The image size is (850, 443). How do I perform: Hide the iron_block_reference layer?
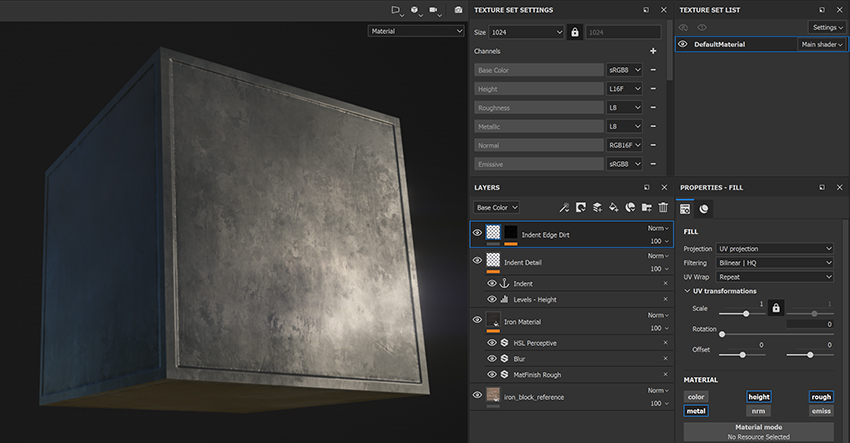(477, 396)
